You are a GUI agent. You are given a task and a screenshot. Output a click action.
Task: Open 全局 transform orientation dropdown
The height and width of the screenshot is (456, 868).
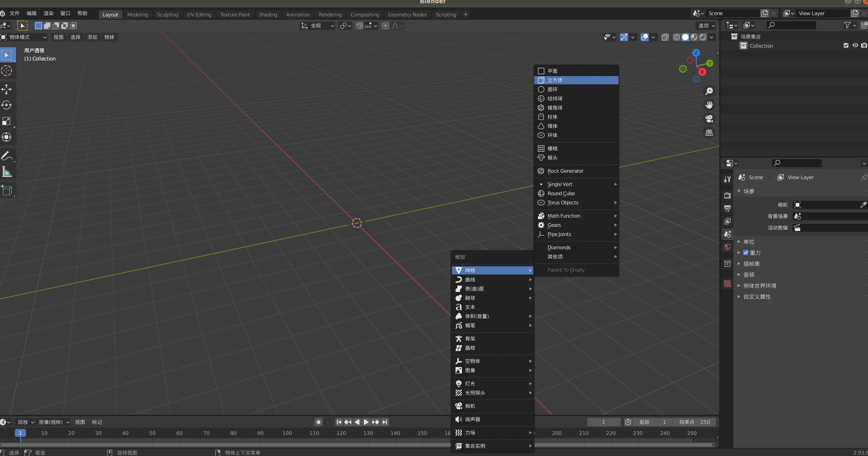(318, 26)
